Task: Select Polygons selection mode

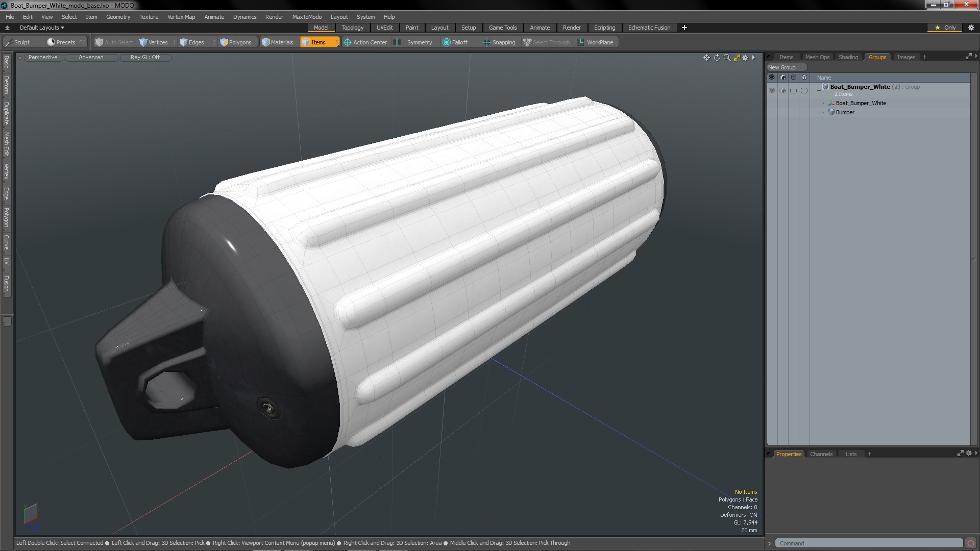Action: tap(236, 42)
